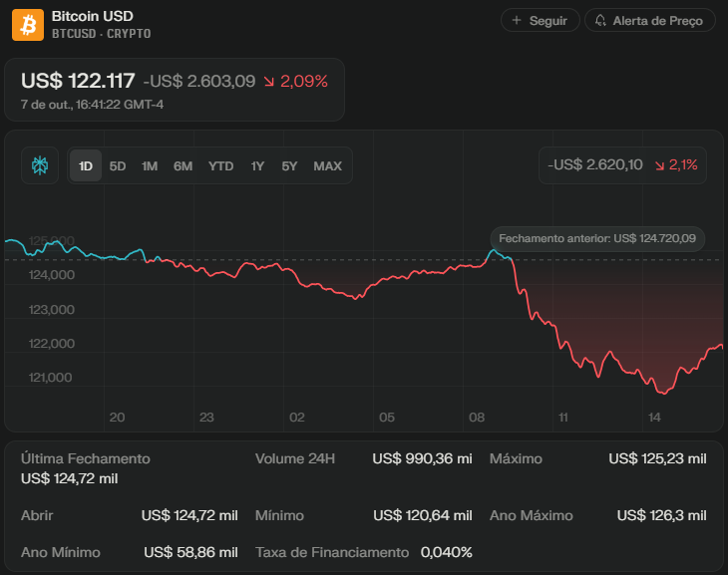Choose the 1Y chart range
The height and width of the screenshot is (575, 728).
pos(257,166)
